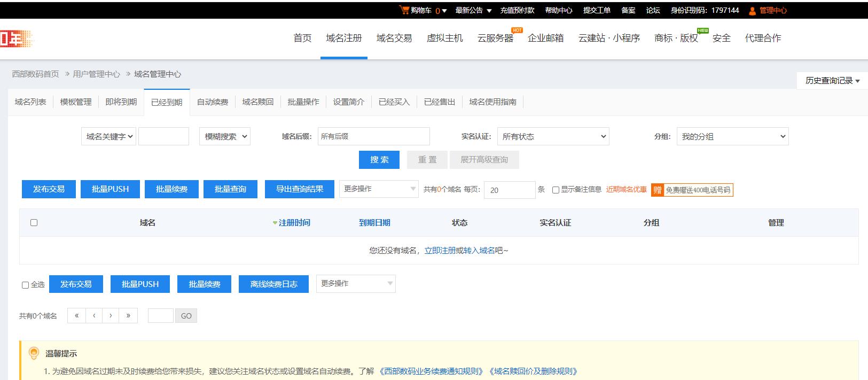Check the 全选 checkbox below table
The image size is (868, 380).
pyautogui.click(x=25, y=285)
